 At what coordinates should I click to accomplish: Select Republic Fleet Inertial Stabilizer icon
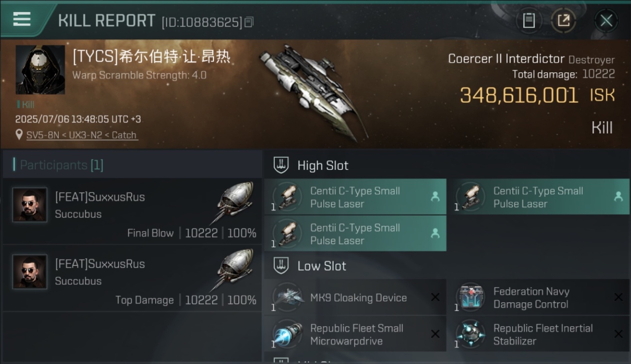point(470,334)
